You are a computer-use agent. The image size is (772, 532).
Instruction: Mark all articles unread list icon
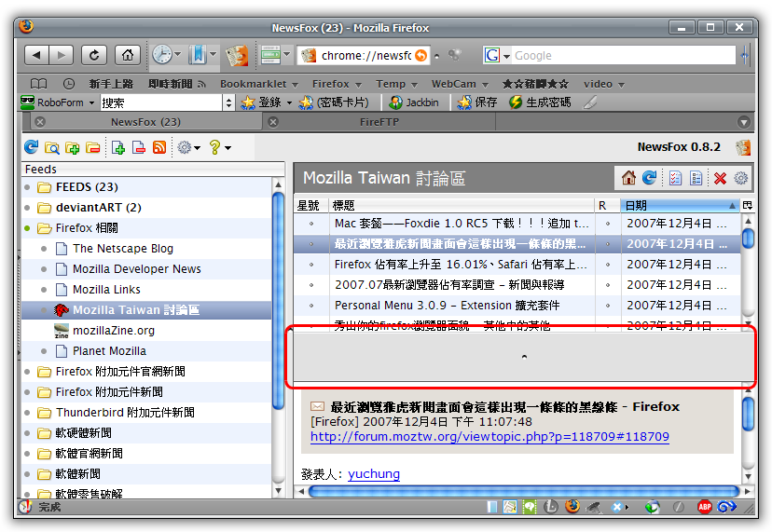(x=696, y=178)
